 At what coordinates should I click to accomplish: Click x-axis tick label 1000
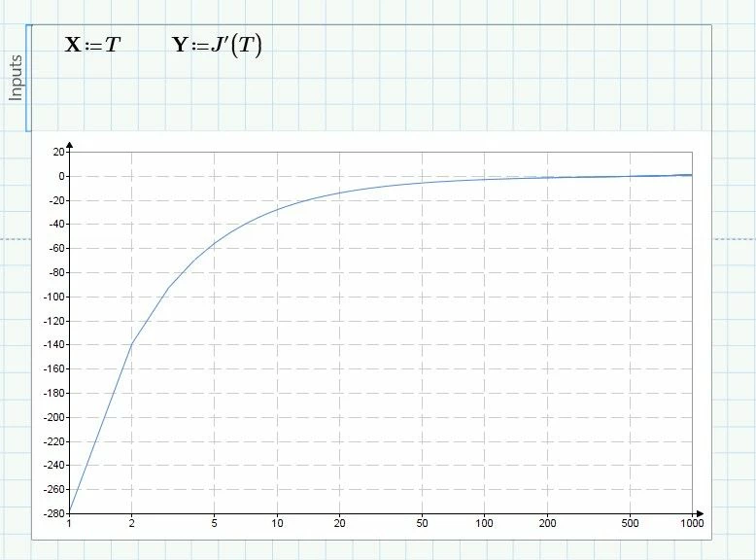[x=693, y=523]
